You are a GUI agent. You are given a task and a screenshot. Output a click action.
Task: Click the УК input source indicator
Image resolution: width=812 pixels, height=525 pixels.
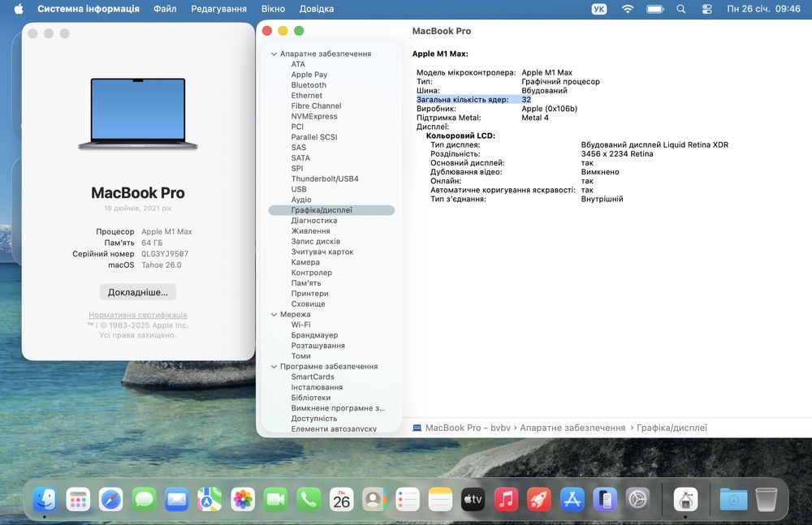pyautogui.click(x=599, y=9)
